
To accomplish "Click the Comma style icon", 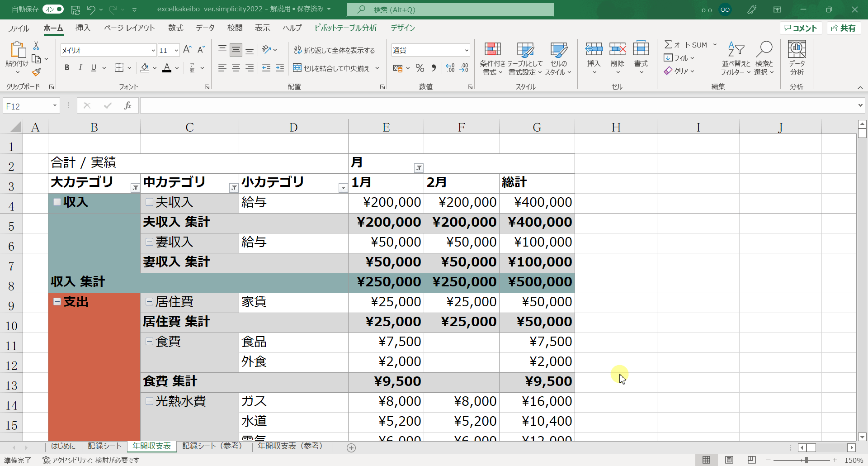I will [x=434, y=68].
